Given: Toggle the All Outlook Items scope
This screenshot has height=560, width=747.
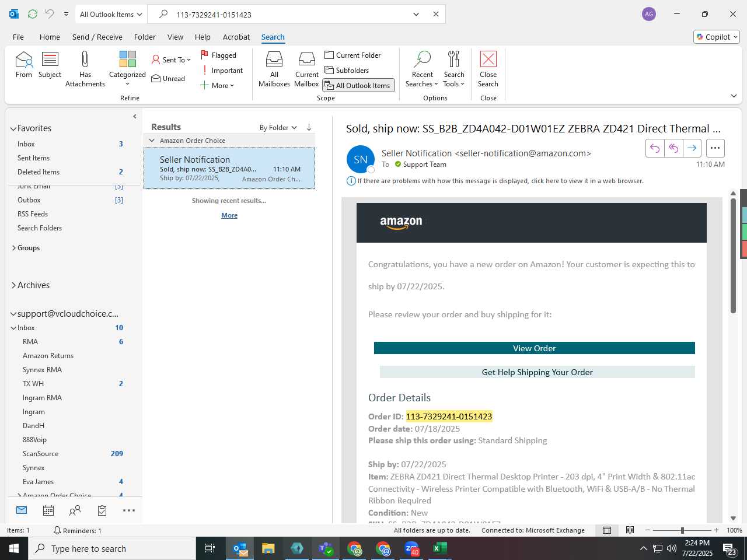Looking at the screenshot, I should pos(359,85).
